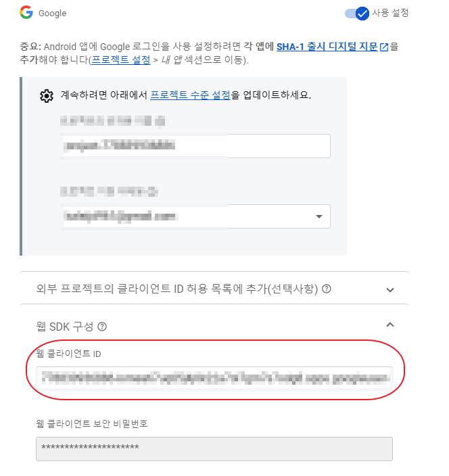Click the 웹 클라이언트 ID input field
The width and height of the screenshot is (449, 476).
pos(214,378)
